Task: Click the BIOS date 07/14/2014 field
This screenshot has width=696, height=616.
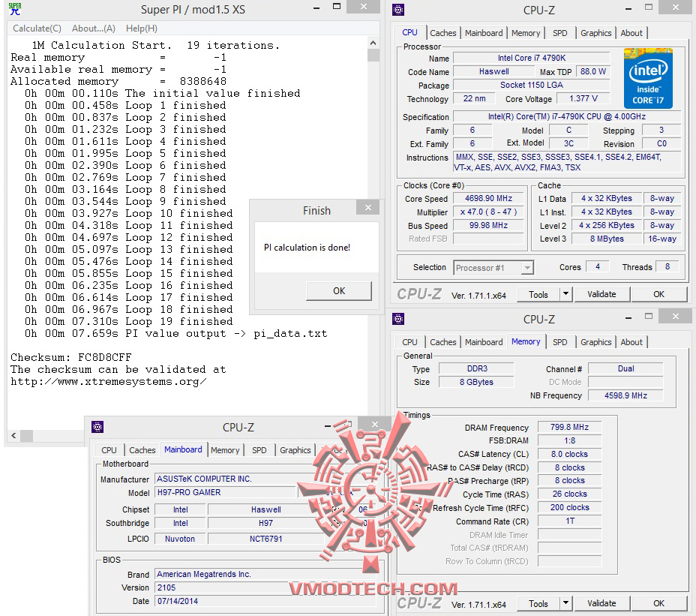Action: [x=265, y=601]
